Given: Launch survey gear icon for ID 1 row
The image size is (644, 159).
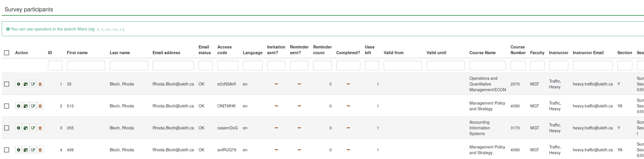Looking at the screenshot, I should pyautogui.click(x=19, y=84).
